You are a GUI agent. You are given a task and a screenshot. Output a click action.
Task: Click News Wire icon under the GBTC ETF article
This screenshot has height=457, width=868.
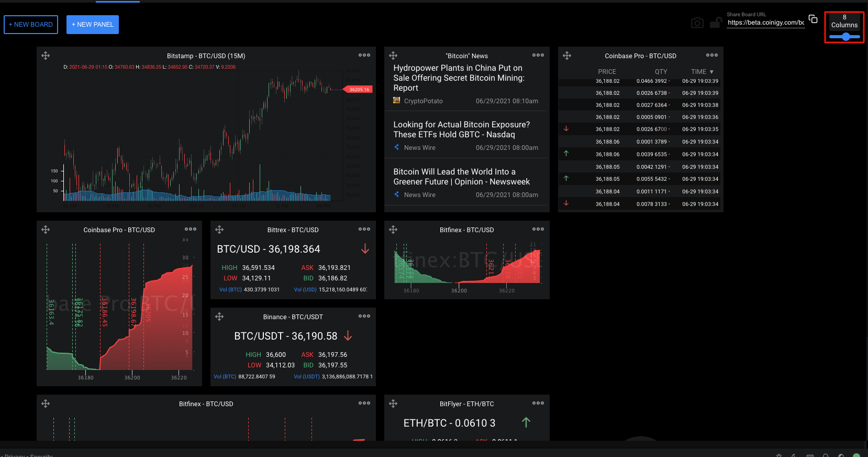pos(397,147)
